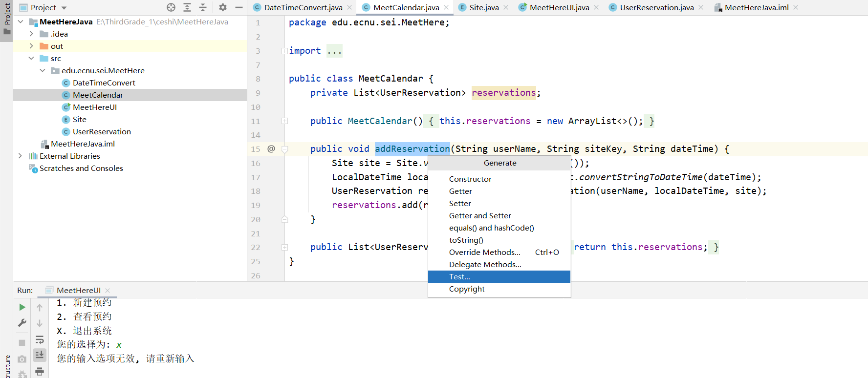
Task: Open the Project side tool window button
Action: (6, 20)
